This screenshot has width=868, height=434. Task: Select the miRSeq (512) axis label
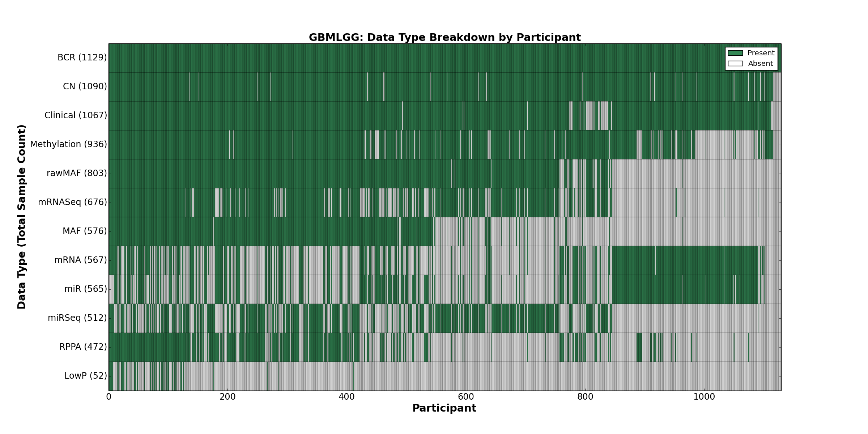[x=77, y=318]
